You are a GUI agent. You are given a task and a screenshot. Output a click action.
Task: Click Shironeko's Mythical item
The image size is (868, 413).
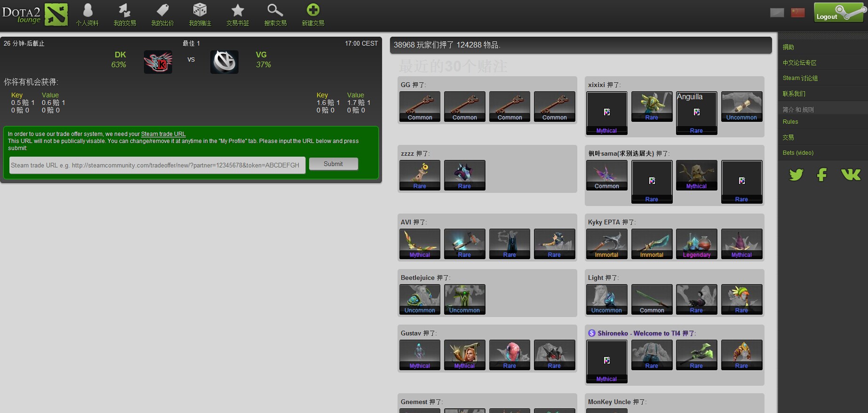pos(606,362)
